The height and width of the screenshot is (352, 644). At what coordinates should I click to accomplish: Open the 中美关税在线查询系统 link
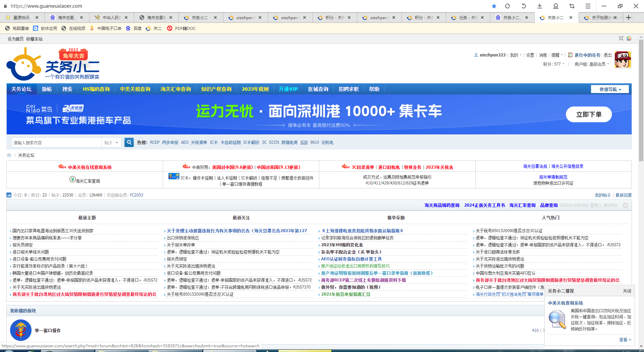pos(90,167)
